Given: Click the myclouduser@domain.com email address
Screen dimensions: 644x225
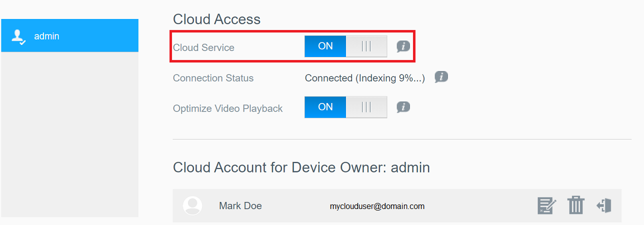Looking at the screenshot, I should (x=377, y=206).
